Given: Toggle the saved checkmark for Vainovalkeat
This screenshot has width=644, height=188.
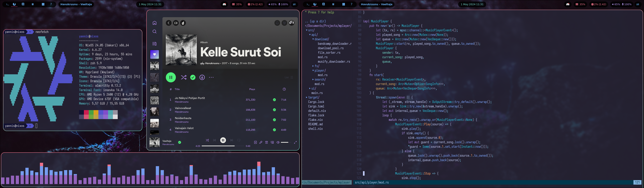Looking at the screenshot, I should point(274,110).
